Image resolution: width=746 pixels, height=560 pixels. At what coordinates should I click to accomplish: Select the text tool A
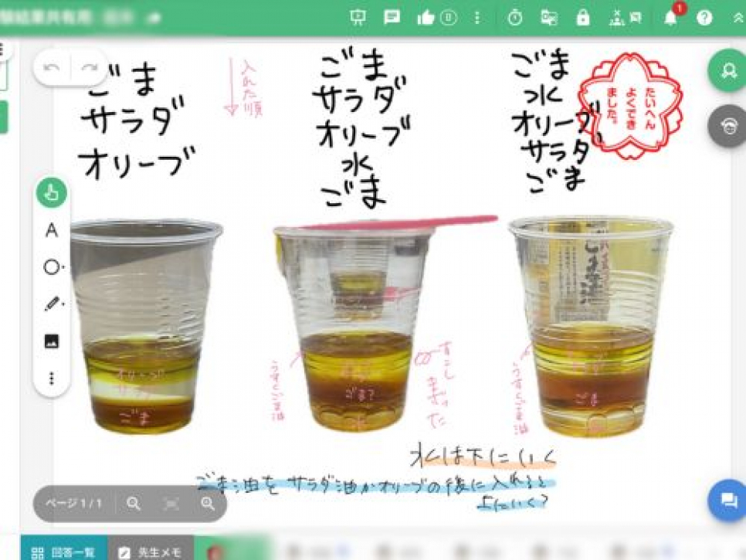(x=52, y=230)
